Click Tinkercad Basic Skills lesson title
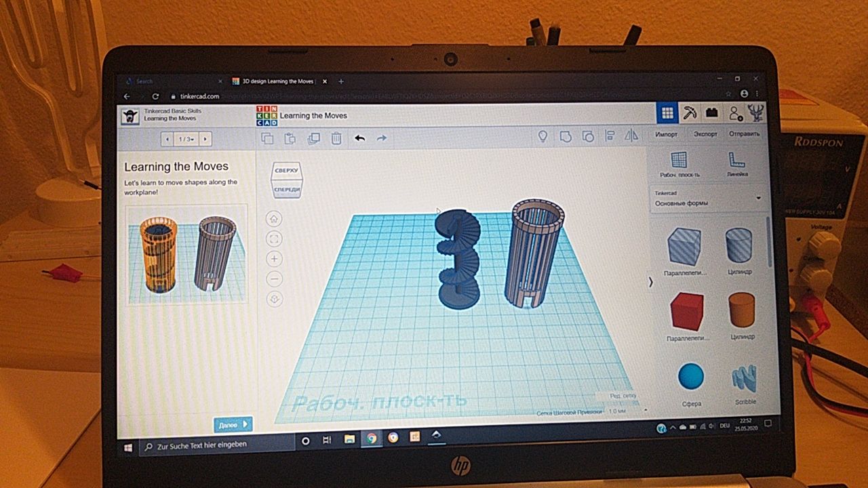This screenshot has height=488, width=868. point(173,111)
